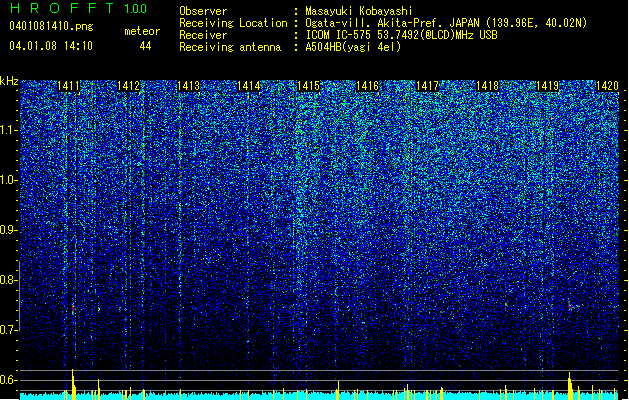The height and width of the screenshot is (400, 629).
Task: Click the tall yellow peak near 1411
Action: [73, 384]
